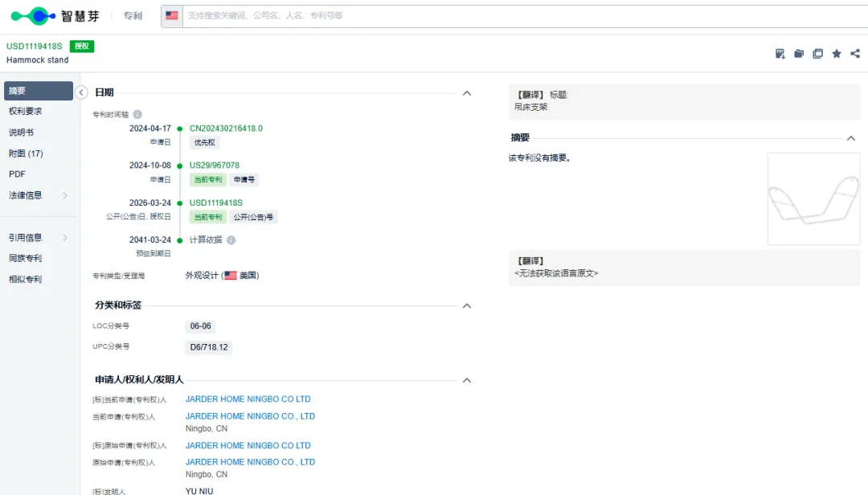
Task: Click the 计算依据 label
Action: (x=206, y=240)
